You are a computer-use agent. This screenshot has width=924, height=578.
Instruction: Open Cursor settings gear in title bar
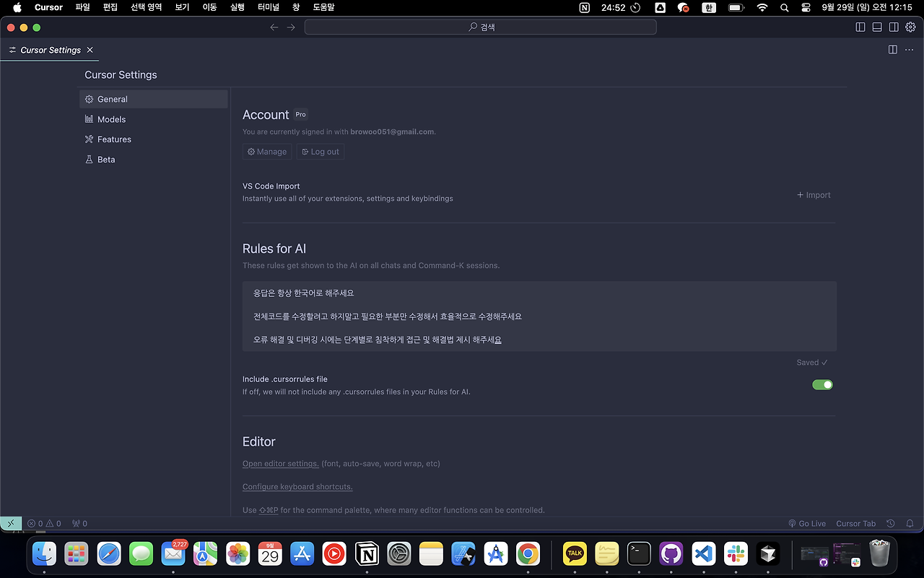point(910,27)
